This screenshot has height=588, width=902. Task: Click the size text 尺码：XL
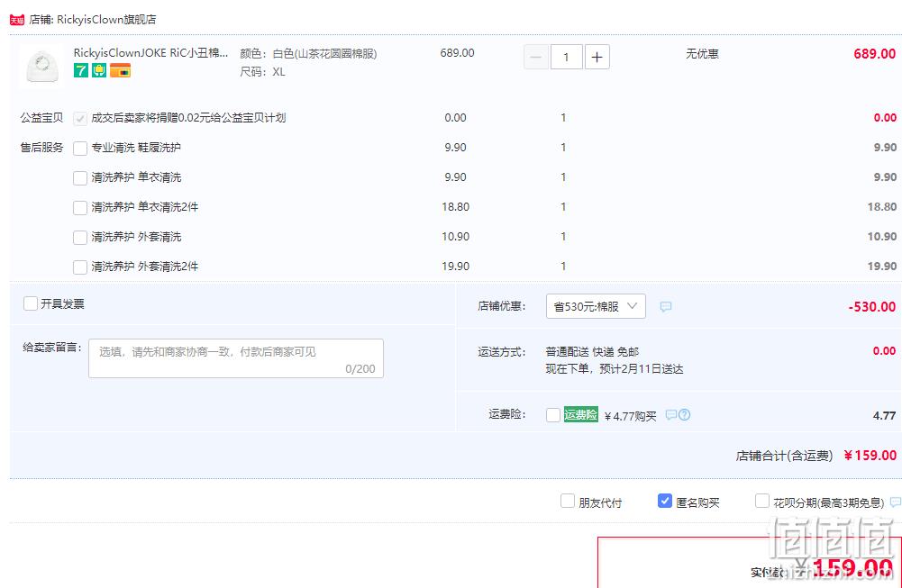tap(262, 72)
